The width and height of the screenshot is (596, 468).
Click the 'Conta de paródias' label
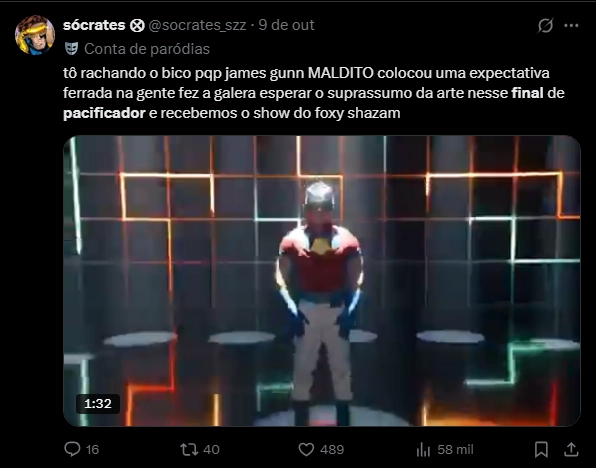click(147, 49)
